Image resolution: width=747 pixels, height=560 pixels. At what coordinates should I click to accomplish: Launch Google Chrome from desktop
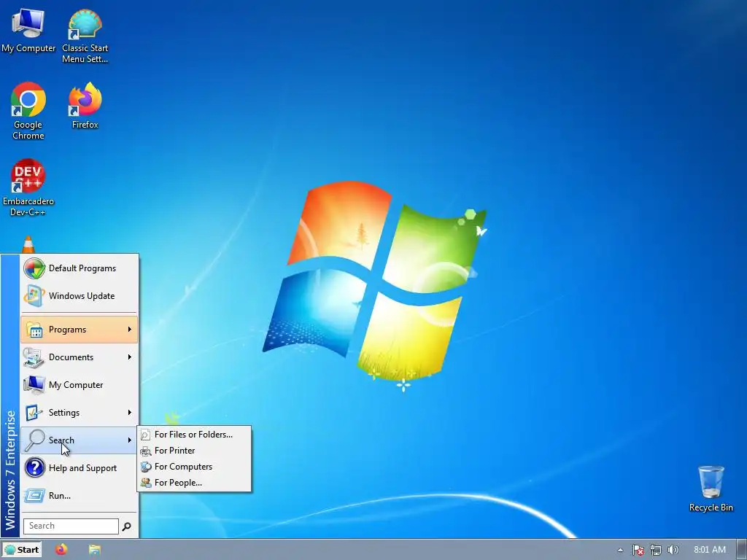[x=28, y=111]
